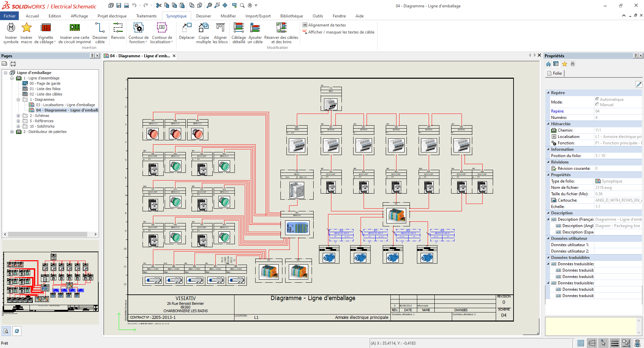Open the Bibliothèque ribbon tab
Viewport: 644px width, 348px height.
tap(291, 16)
